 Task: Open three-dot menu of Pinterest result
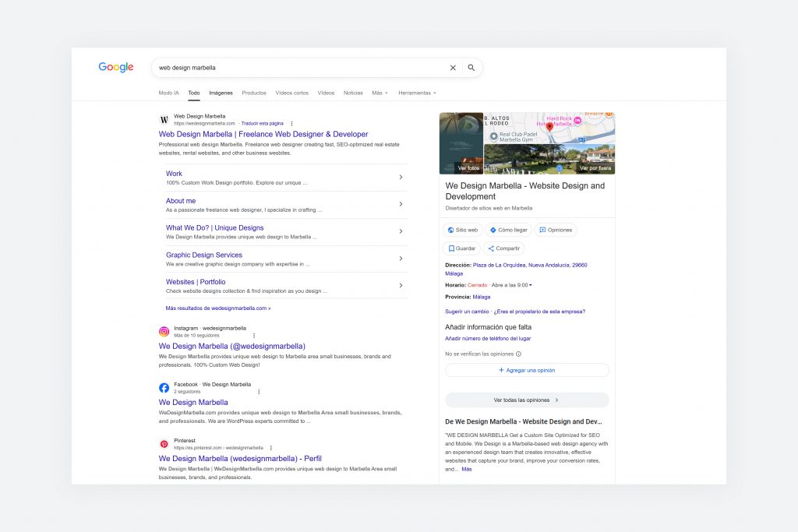pos(270,448)
